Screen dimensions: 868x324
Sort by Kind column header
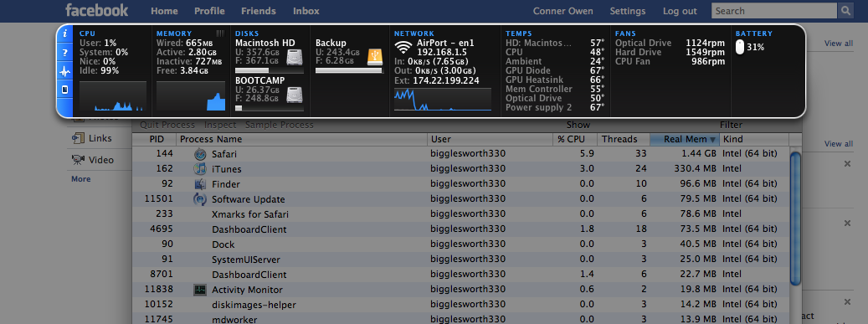754,140
